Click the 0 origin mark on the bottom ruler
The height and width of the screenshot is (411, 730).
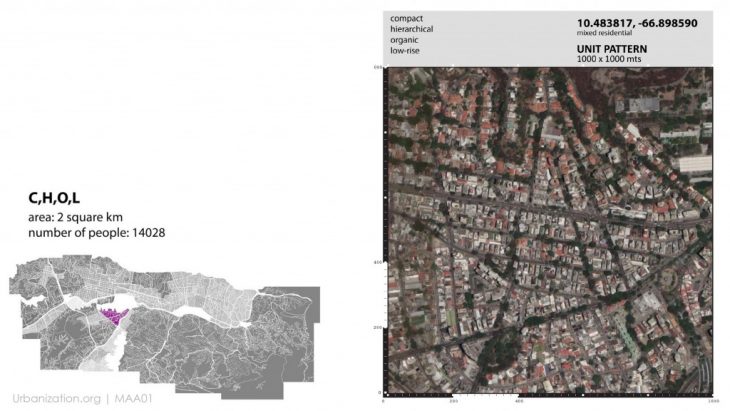tap(384, 399)
